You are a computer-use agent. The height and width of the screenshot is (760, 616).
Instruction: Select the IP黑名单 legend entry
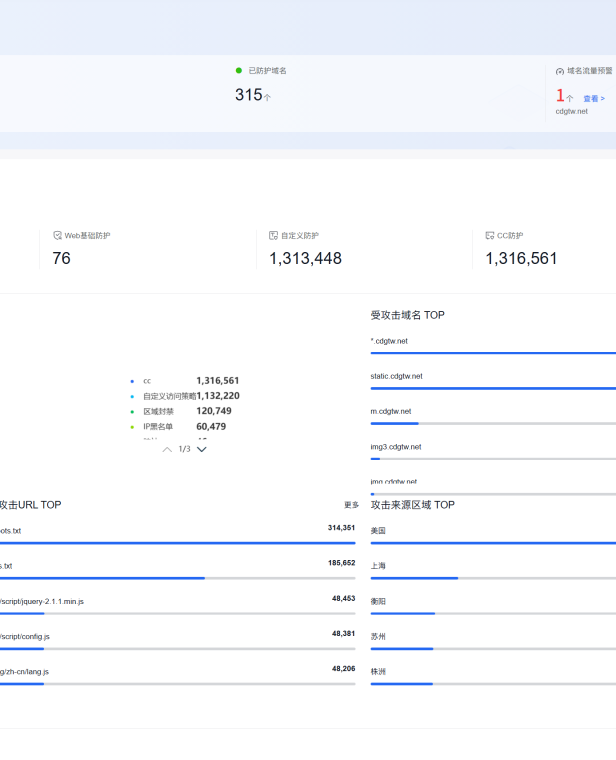158,427
